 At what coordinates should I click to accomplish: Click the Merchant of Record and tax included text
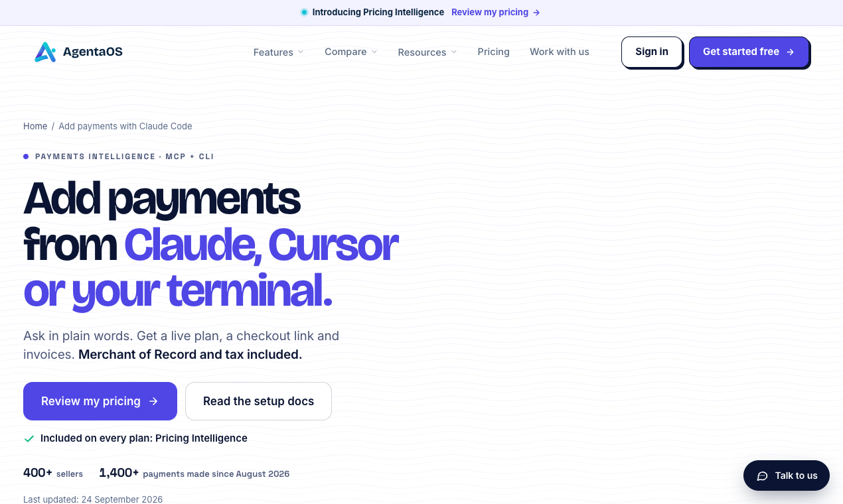pyautogui.click(x=190, y=354)
